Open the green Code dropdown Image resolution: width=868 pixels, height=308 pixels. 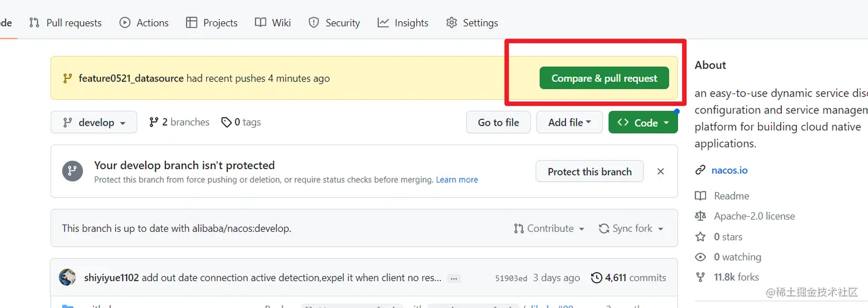pyautogui.click(x=643, y=122)
